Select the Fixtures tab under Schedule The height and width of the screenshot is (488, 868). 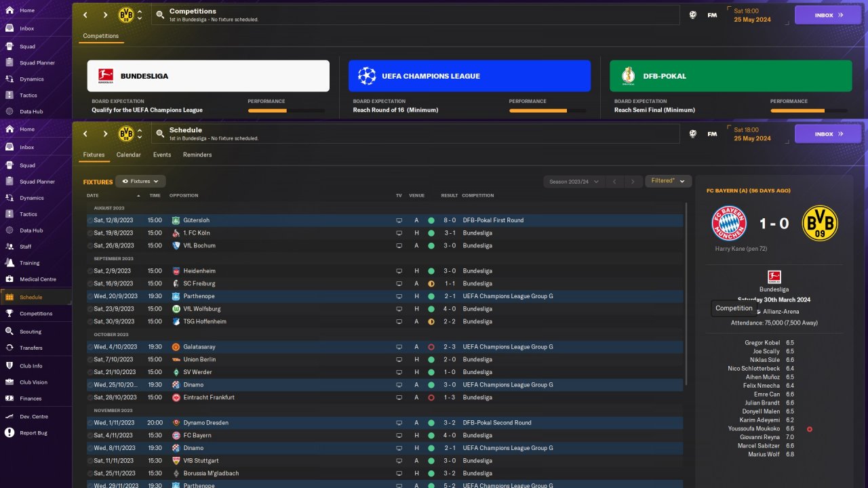coord(94,155)
